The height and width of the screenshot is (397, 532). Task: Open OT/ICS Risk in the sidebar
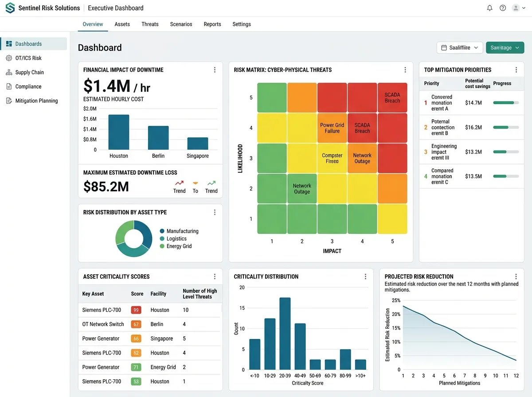point(34,58)
